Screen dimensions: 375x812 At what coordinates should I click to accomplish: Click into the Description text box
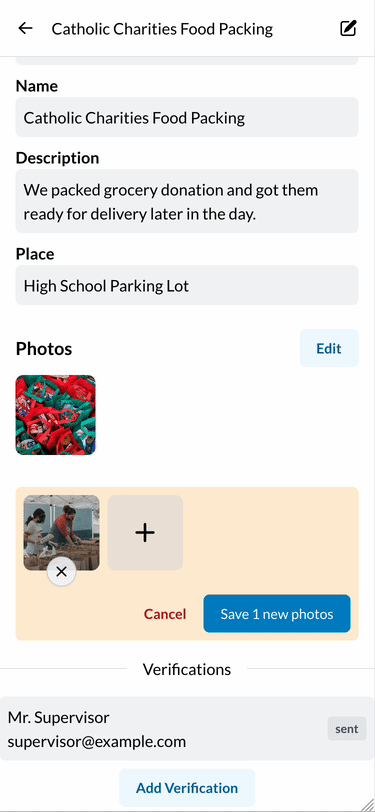(x=187, y=201)
